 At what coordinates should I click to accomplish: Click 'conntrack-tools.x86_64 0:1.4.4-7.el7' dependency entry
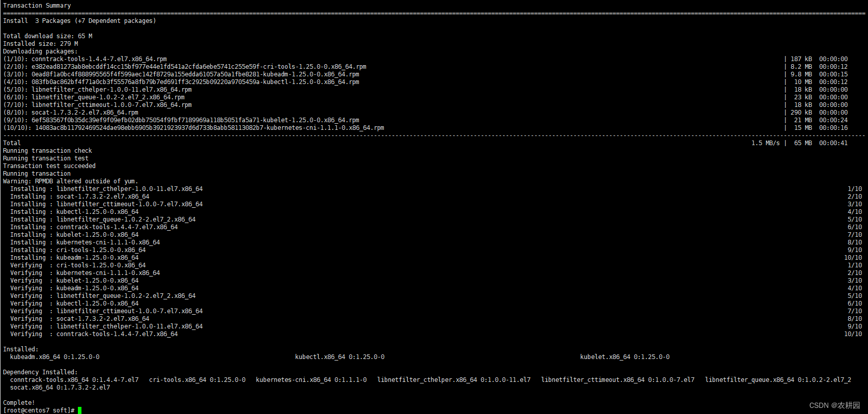[74, 380]
